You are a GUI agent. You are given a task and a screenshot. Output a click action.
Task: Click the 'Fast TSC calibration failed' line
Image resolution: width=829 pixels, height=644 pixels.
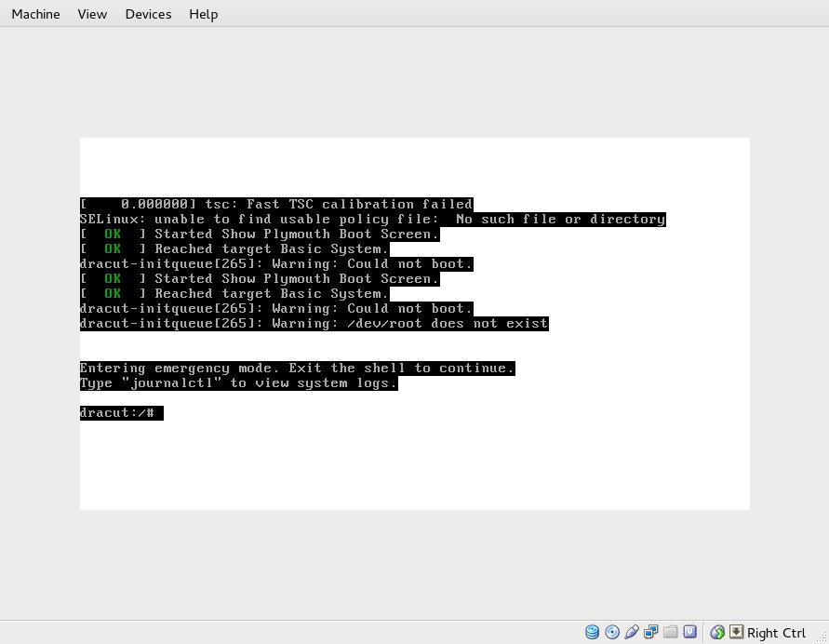276,204
